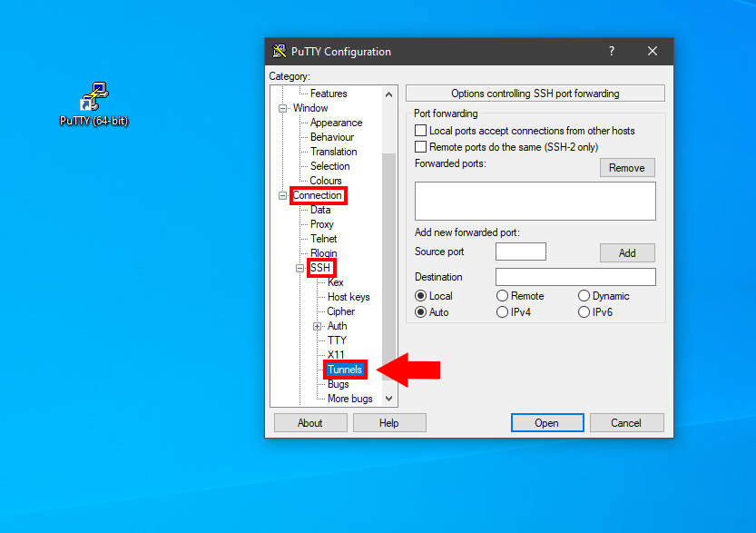Focus the Destination input field
This screenshot has width=756, height=533.
coord(575,277)
